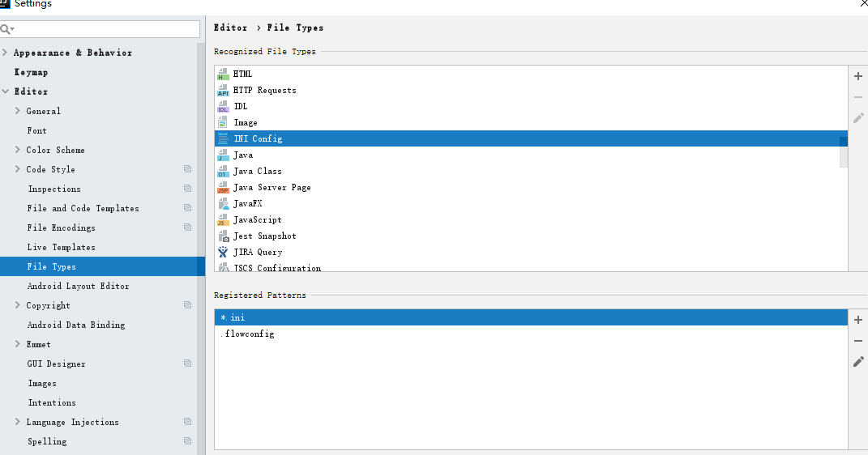Select the Java Class file type

click(x=257, y=171)
